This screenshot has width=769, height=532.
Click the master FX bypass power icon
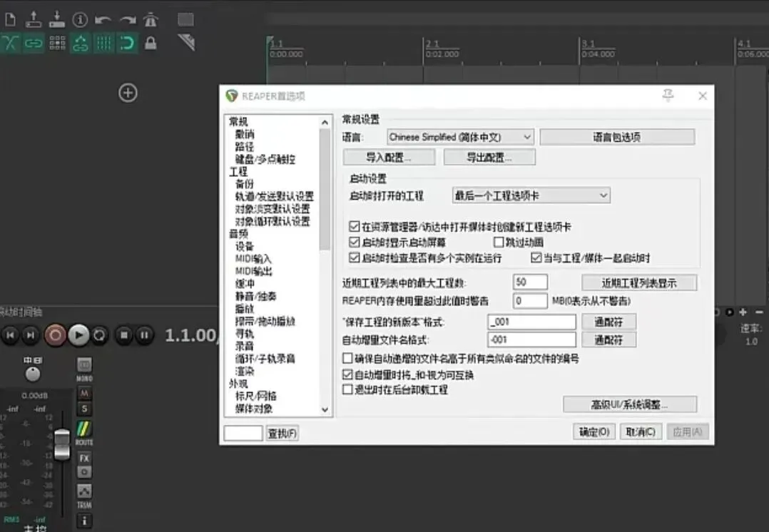tap(84, 471)
